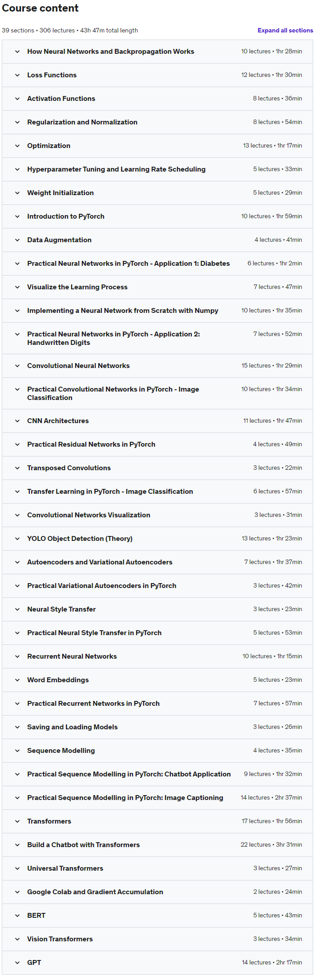Expand the Activation Functions section chevron
This screenshot has height=980, width=315.
pos(17,99)
